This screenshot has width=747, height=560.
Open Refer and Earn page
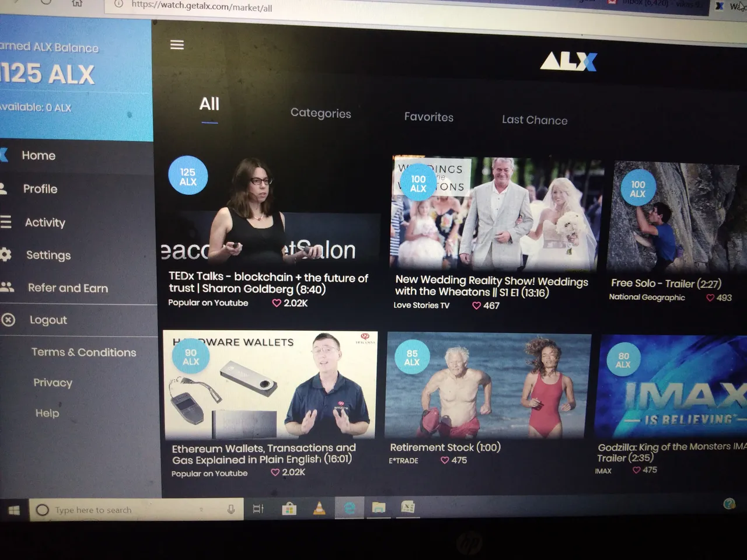68,288
